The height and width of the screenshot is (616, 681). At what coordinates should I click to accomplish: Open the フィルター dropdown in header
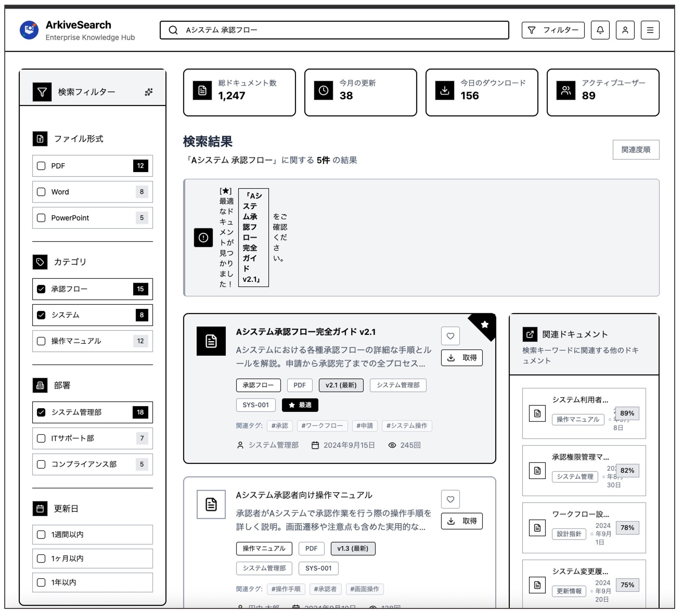[553, 30]
